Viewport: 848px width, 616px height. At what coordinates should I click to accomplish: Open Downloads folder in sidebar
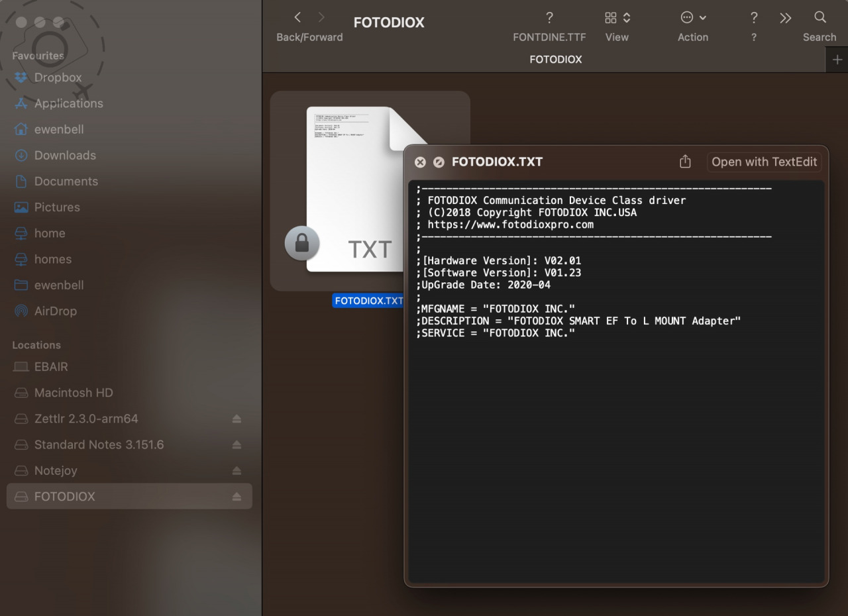[65, 155]
